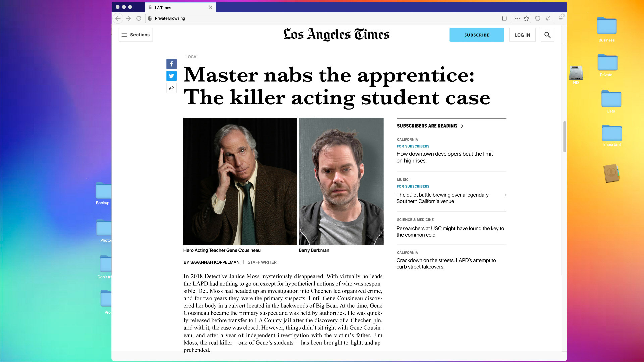Click the lock icon in the tab
Image resolution: width=644 pixels, height=362 pixels.
point(150,7)
